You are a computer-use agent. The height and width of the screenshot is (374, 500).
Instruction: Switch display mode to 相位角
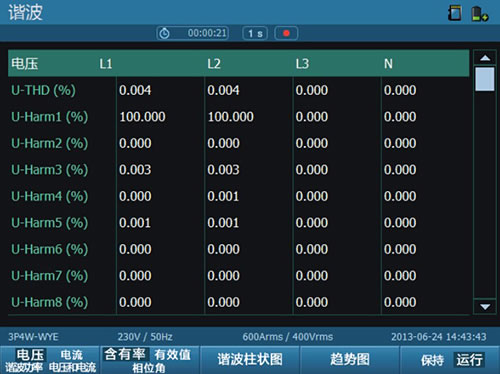pyautogui.click(x=149, y=368)
